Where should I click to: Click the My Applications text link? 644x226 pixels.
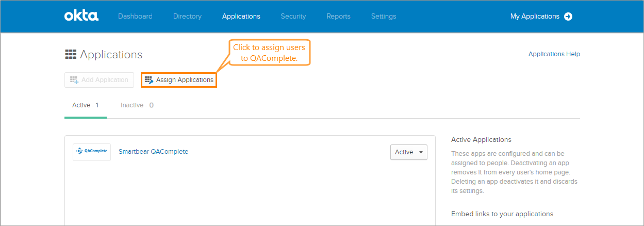534,17
